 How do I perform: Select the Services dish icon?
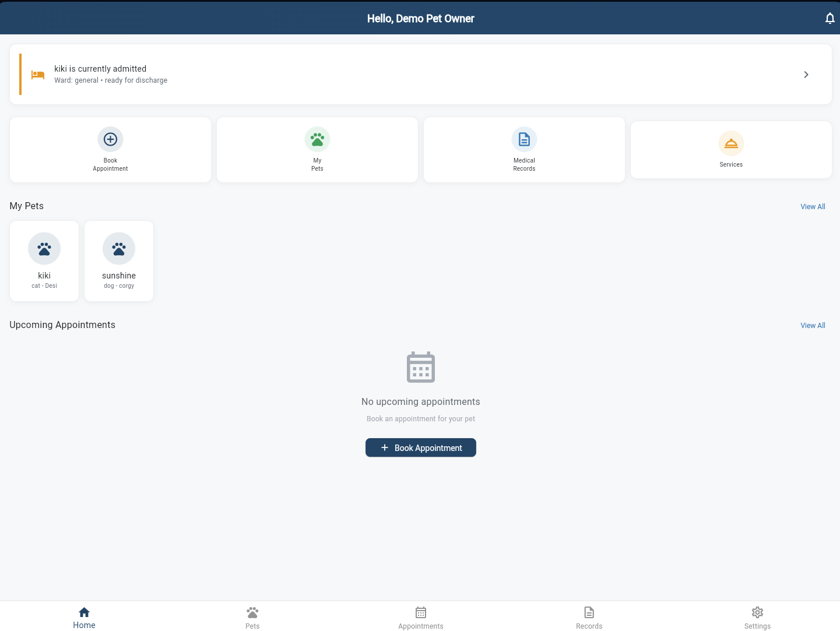pyautogui.click(x=731, y=143)
